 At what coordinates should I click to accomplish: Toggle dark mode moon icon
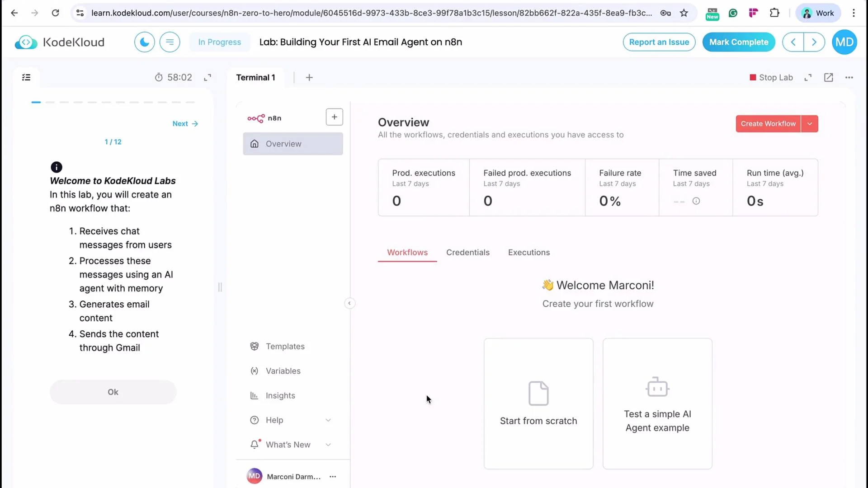[x=145, y=42]
